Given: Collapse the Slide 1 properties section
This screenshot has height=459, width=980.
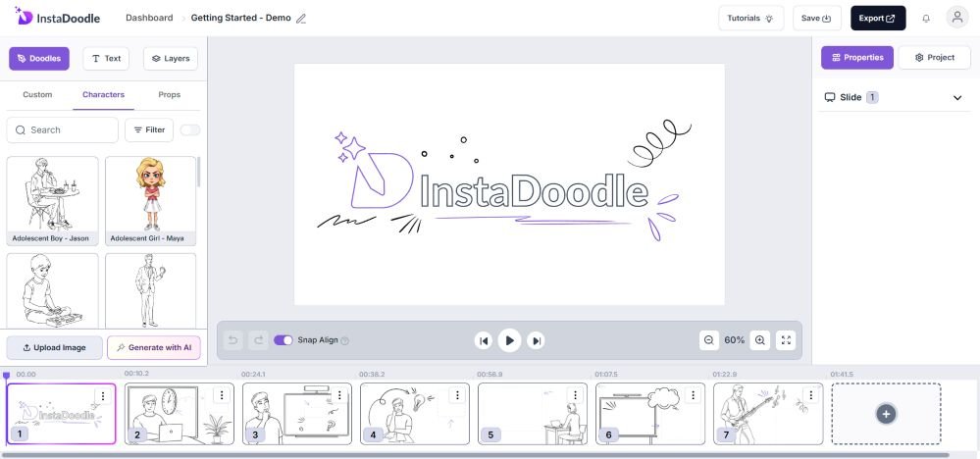Looking at the screenshot, I should pyautogui.click(x=956, y=98).
